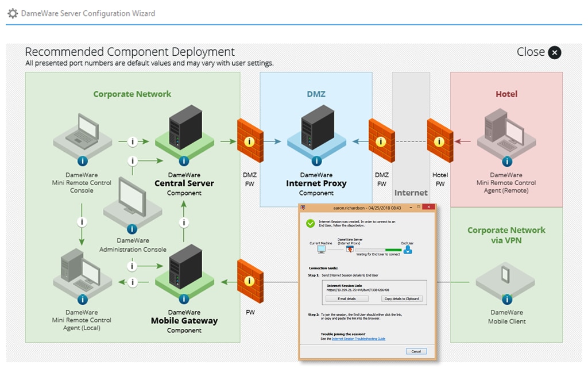Cancel the waiting Internet Session

416,351
